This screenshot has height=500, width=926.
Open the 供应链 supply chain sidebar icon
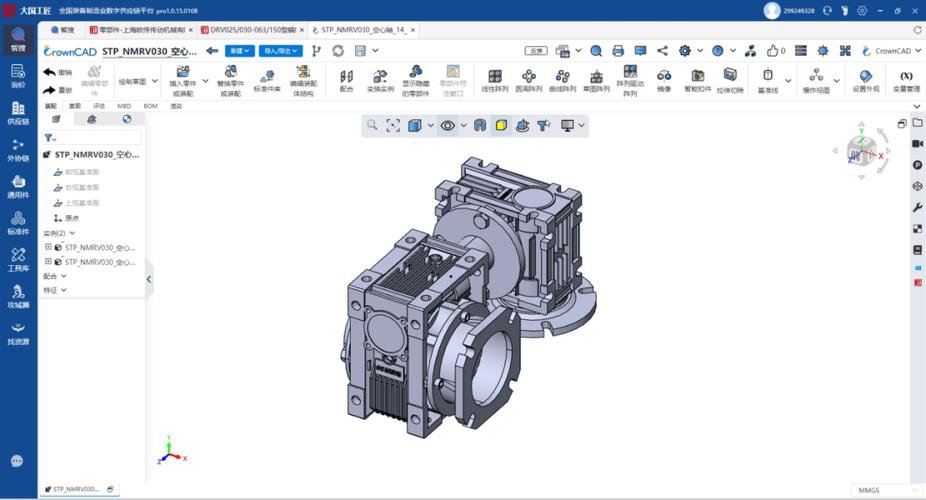[18, 112]
